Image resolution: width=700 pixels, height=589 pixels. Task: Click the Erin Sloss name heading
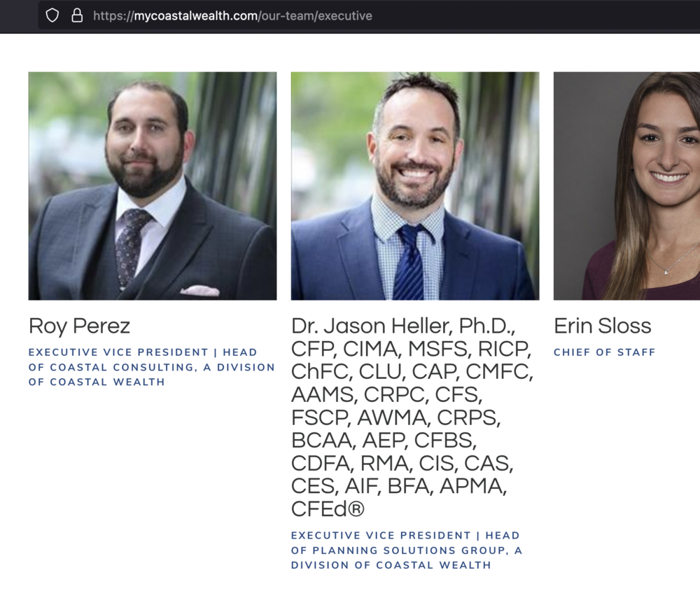tap(603, 326)
